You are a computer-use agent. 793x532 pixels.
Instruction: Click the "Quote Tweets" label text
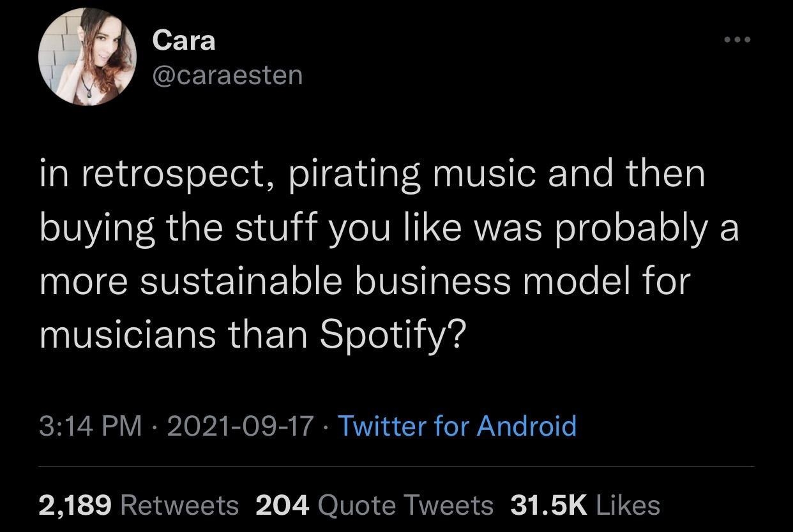coord(405,505)
